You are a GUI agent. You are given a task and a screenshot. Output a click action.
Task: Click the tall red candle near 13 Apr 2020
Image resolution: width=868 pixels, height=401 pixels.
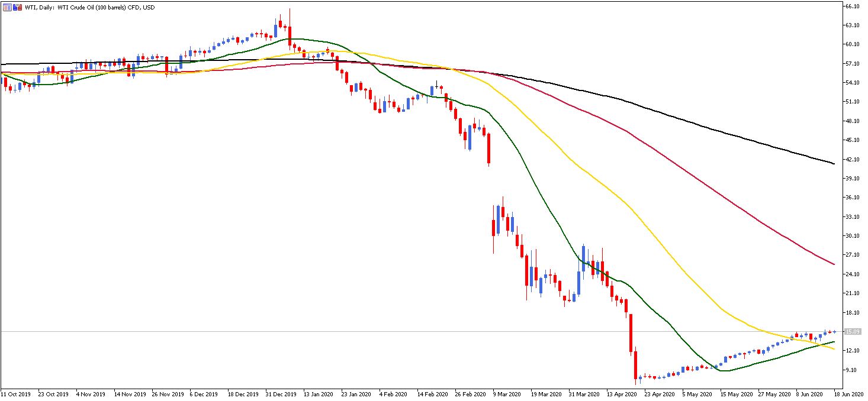click(631, 333)
